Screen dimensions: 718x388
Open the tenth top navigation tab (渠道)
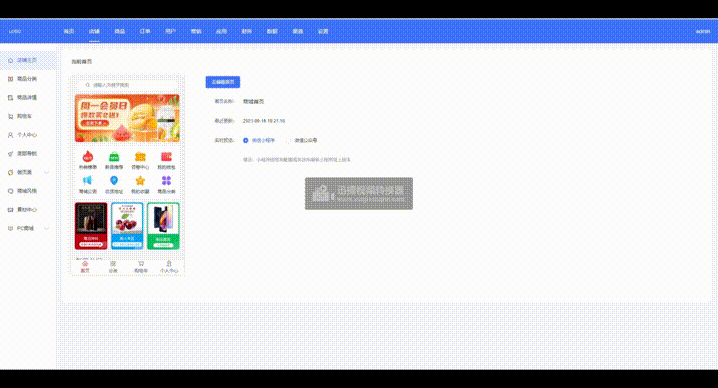pyautogui.click(x=298, y=32)
